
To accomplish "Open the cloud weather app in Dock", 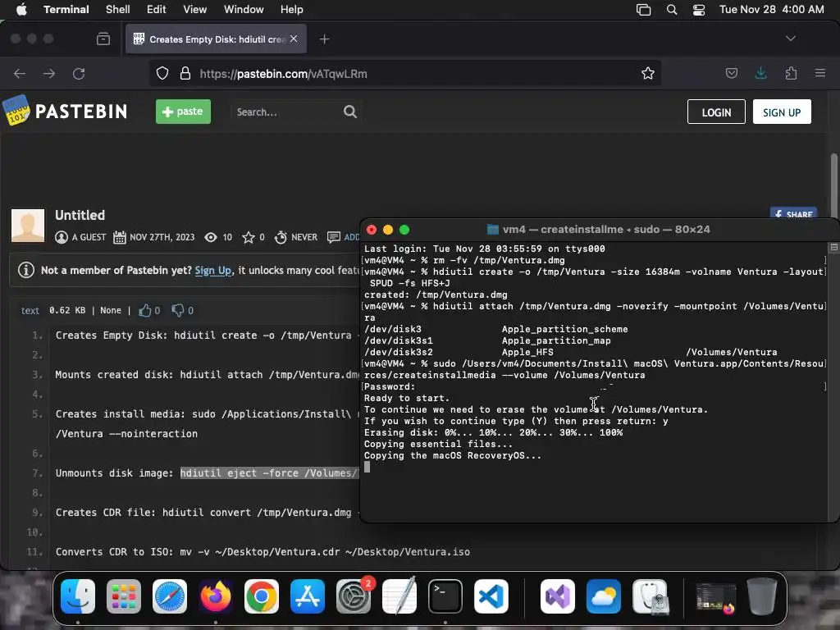I will [604, 596].
